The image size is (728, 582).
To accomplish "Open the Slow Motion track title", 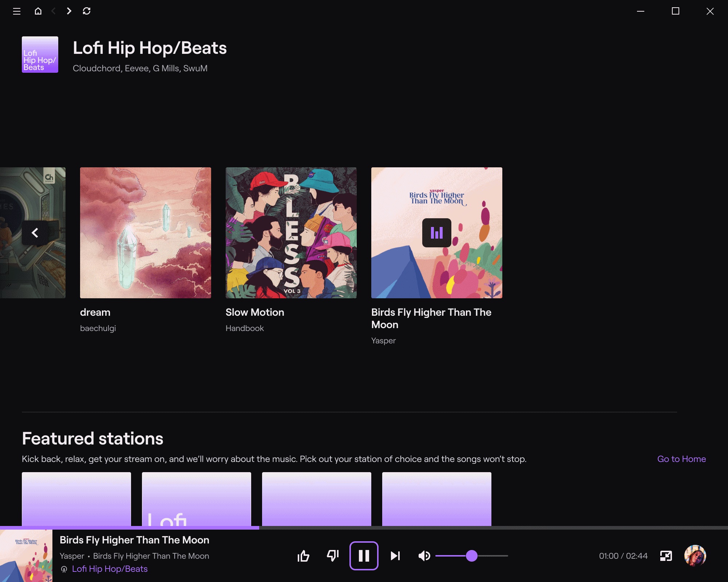I will 255,312.
